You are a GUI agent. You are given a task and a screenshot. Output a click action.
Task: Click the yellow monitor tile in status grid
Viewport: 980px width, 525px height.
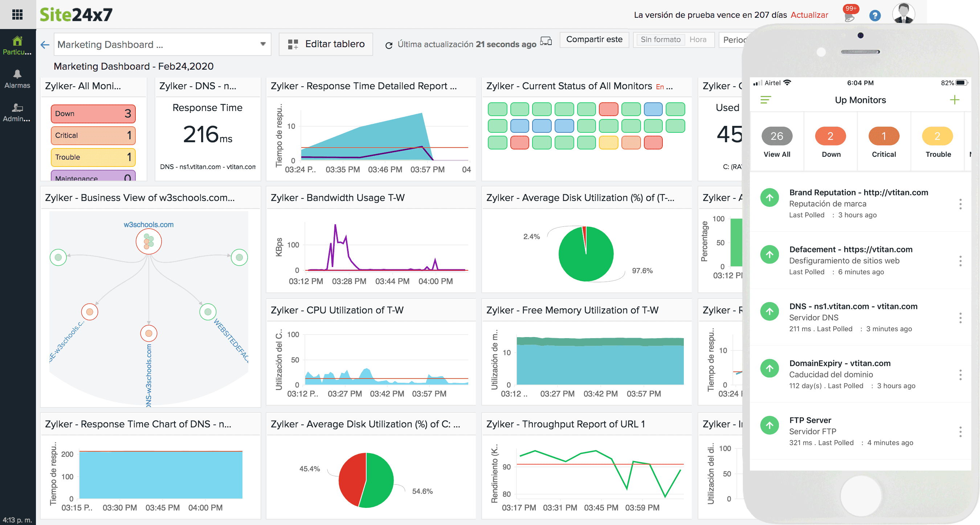click(x=608, y=142)
